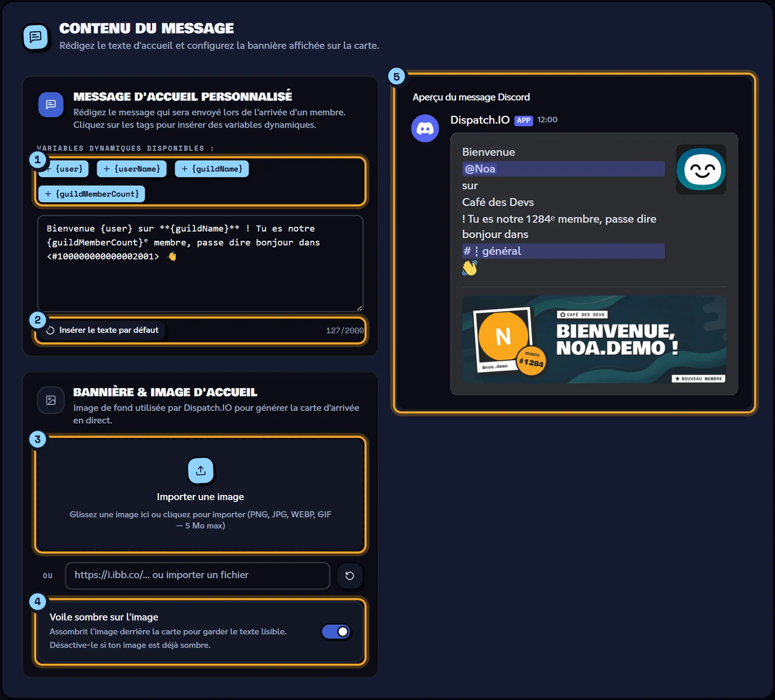Insert the {guildName} variable tag
The width and height of the screenshot is (775, 700).
[x=212, y=169]
